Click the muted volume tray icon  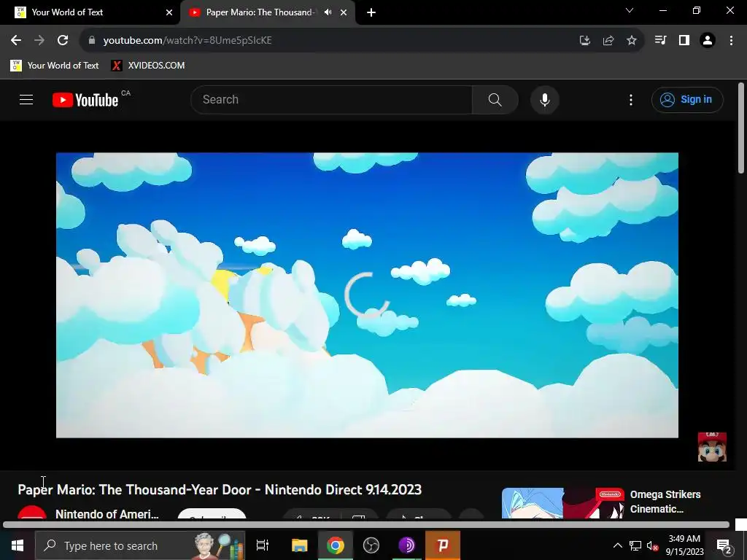coord(653,545)
